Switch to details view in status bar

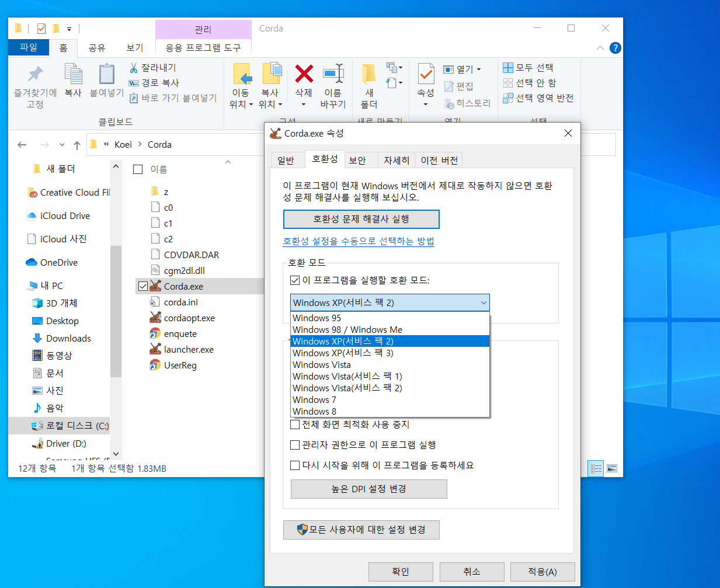[596, 468]
